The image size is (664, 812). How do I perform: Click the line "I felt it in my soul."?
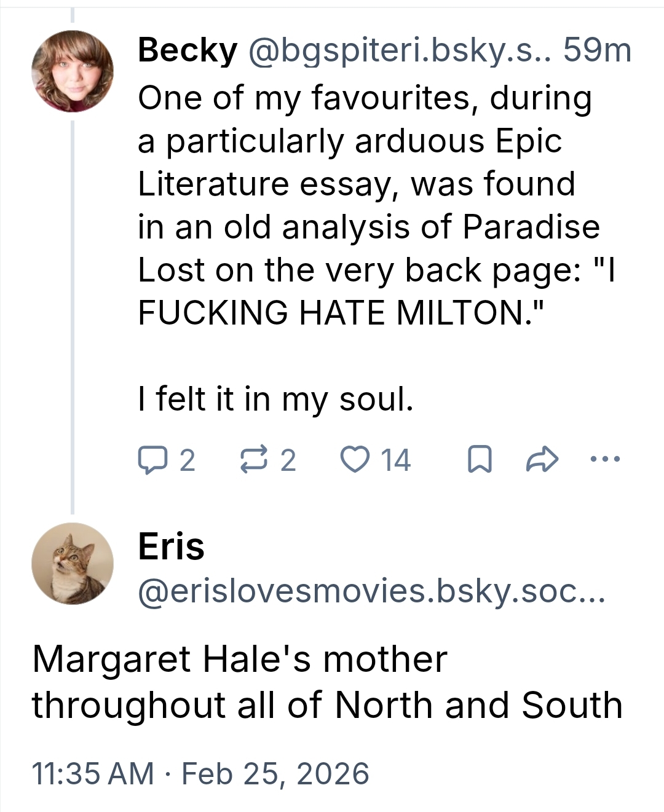[x=275, y=399]
